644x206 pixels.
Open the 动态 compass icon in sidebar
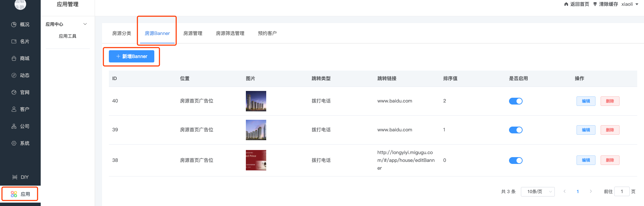14,75
